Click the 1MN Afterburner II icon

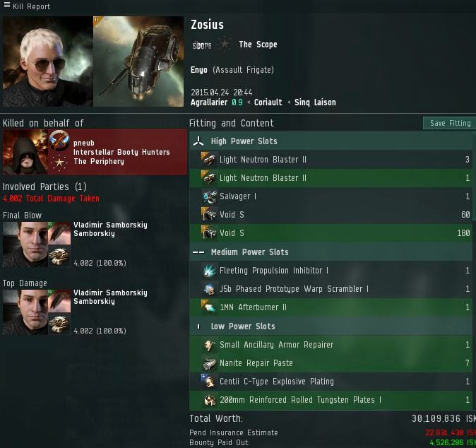point(210,307)
